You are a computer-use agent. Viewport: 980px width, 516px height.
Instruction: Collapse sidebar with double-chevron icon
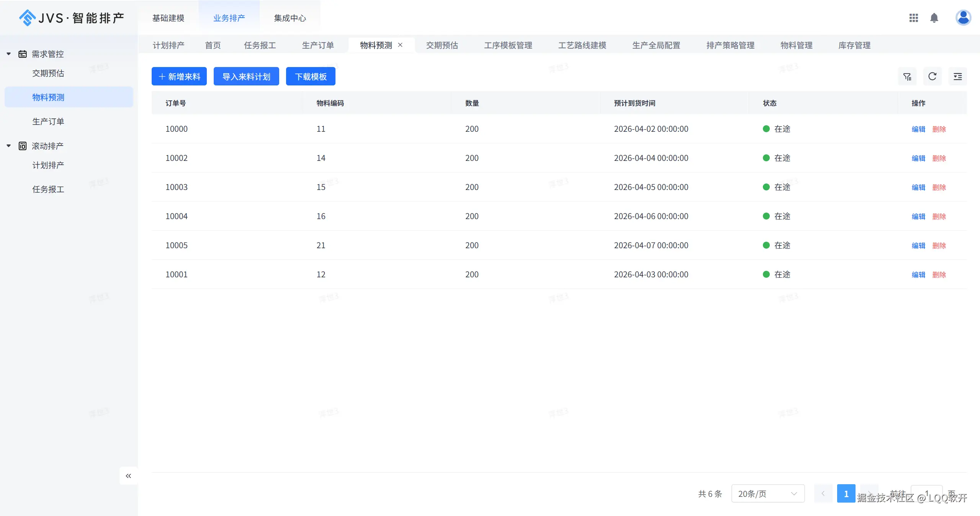point(128,476)
